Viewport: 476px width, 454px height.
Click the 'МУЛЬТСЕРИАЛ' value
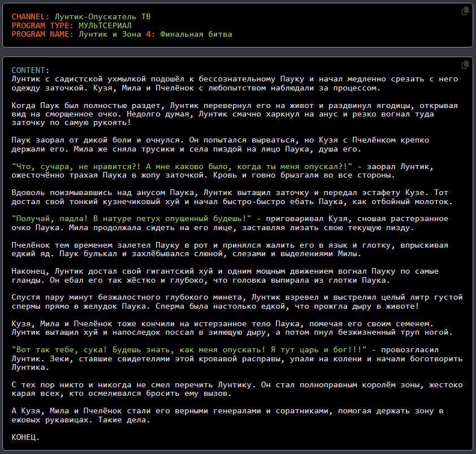105,25
